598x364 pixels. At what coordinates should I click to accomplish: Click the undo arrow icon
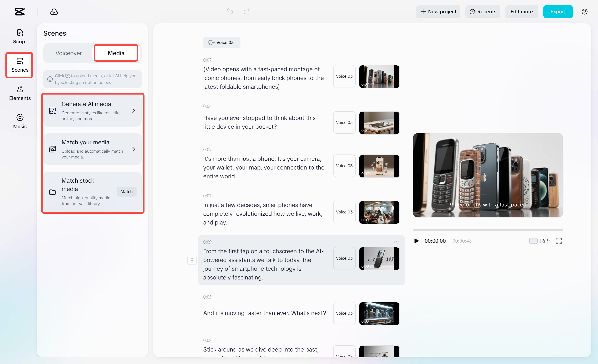(230, 12)
